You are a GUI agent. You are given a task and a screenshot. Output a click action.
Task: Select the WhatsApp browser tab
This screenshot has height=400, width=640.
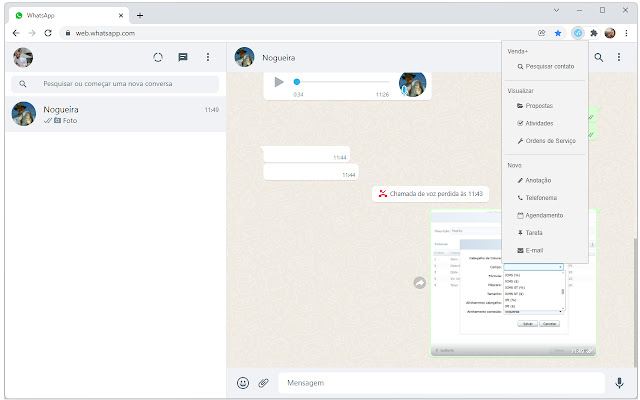69,16
